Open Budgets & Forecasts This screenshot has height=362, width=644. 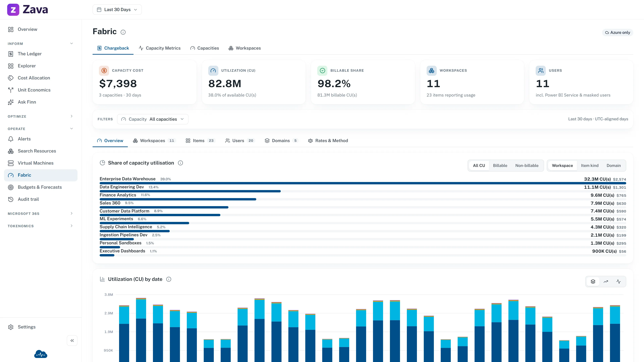pyautogui.click(x=41, y=187)
